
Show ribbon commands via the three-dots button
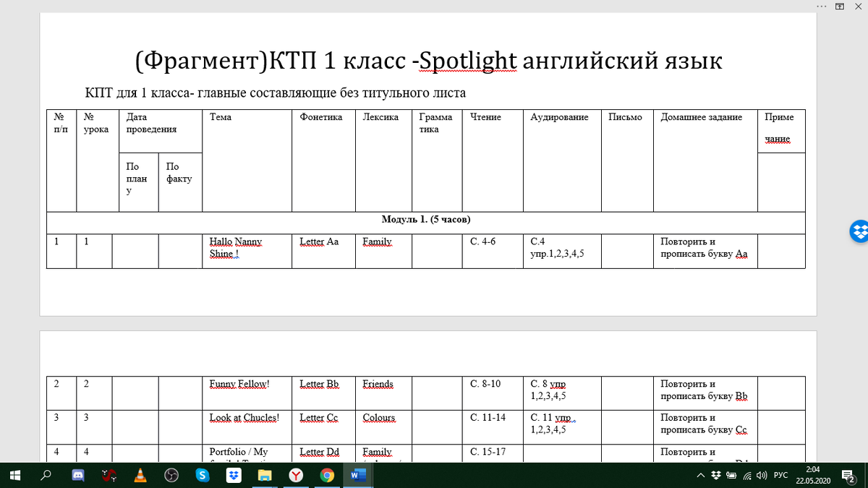[821, 6]
